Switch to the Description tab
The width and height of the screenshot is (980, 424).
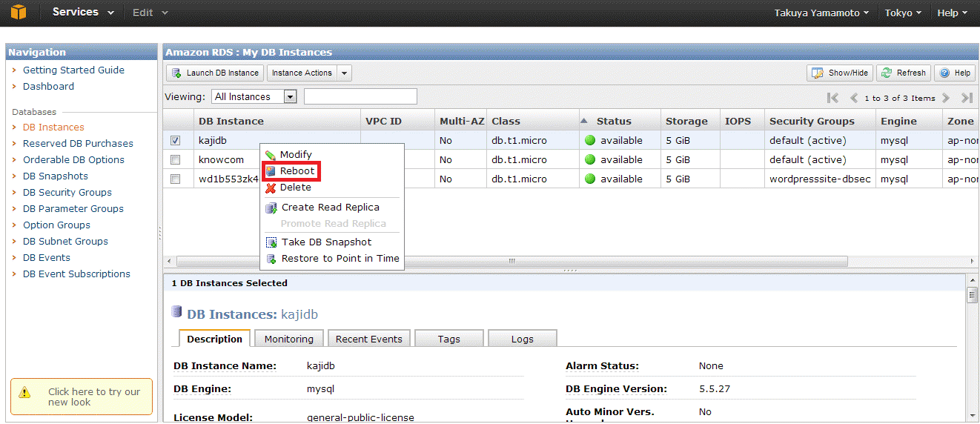(214, 339)
